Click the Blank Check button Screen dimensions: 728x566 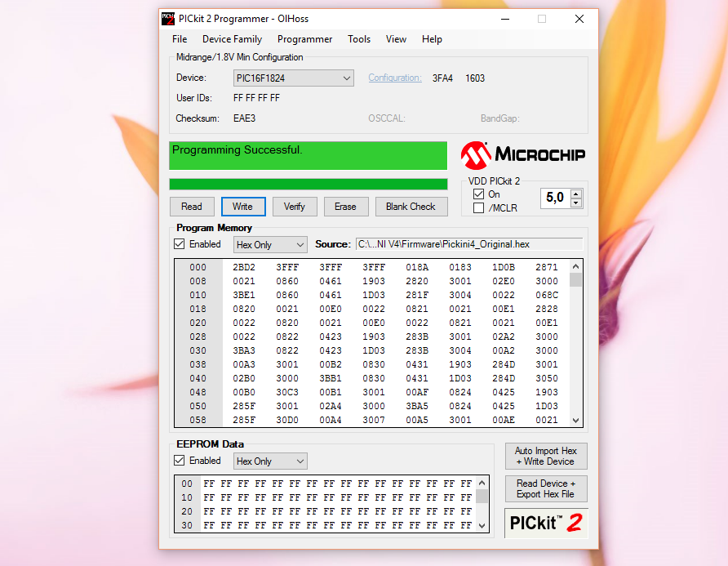tap(411, 207)
